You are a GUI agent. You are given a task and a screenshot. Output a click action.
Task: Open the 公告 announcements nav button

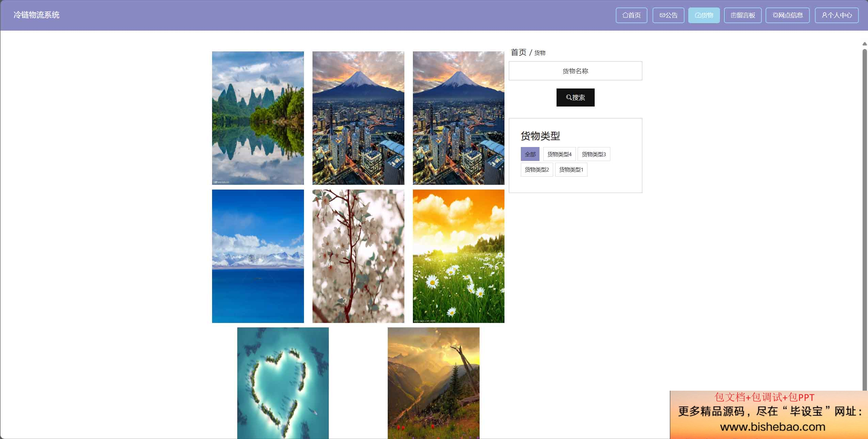668,15
